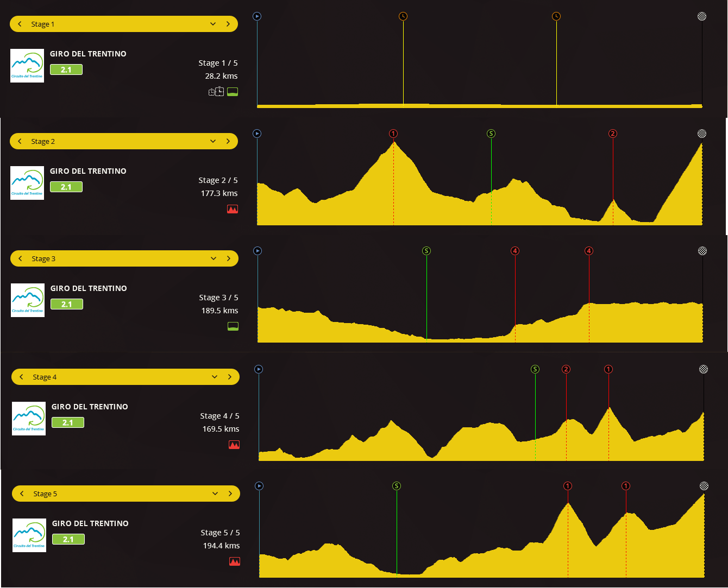Click the start marker of Stage 3 profile
Image resolution: width=728 pixels, height=588 pixels.
[x=258, y=251]
